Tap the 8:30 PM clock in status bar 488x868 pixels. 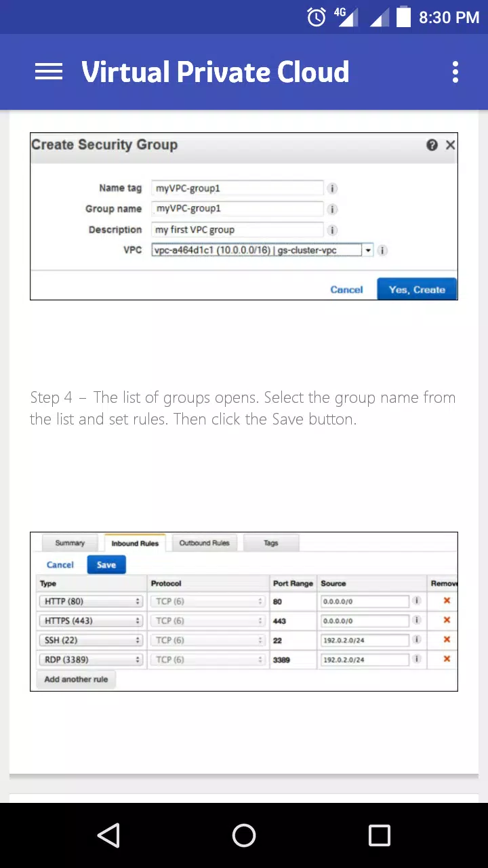pos(449,18)
